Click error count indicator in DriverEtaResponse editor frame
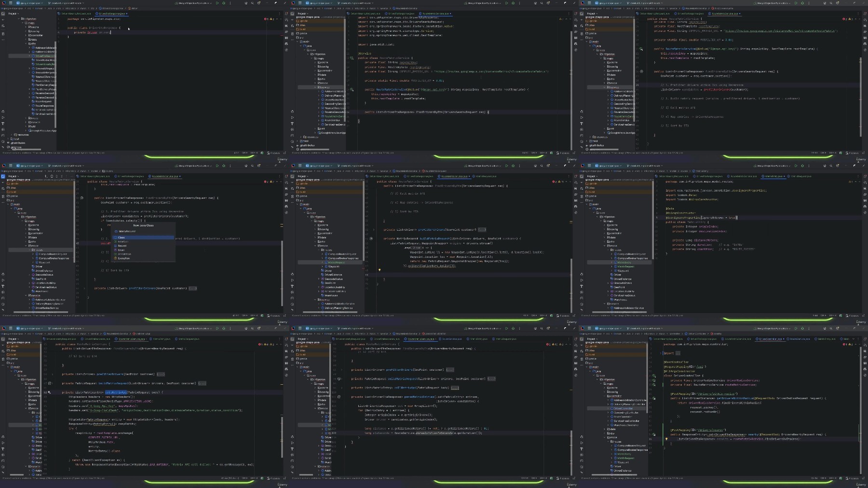This screenshot has width=868, height=488. tap(266, 19)
